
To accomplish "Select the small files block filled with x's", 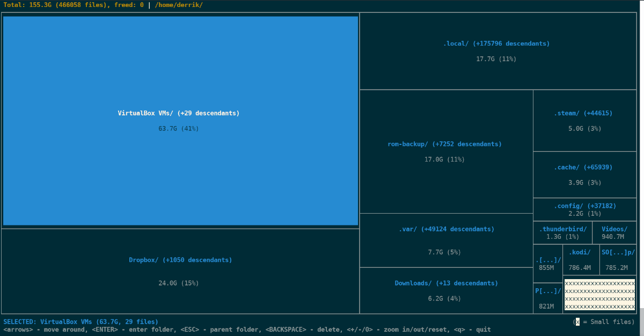I will pyautogui.click(x=599, y=294).
